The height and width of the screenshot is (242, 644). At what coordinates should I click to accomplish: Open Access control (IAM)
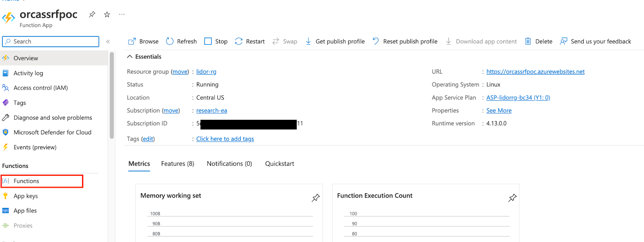coord(54,88)
